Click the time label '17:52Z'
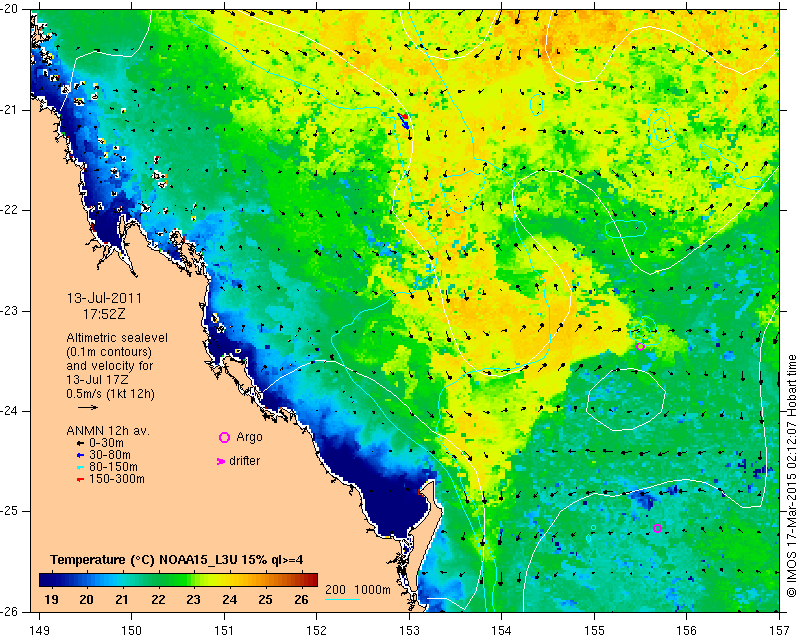The image size is (800, 640). [x=104, y=314]
